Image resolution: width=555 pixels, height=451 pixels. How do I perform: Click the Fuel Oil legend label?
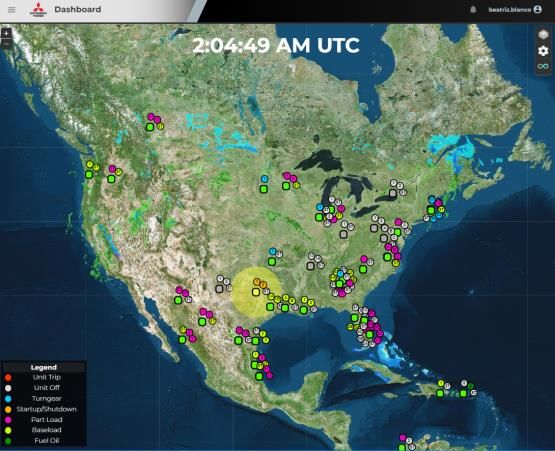coord(47,441)
